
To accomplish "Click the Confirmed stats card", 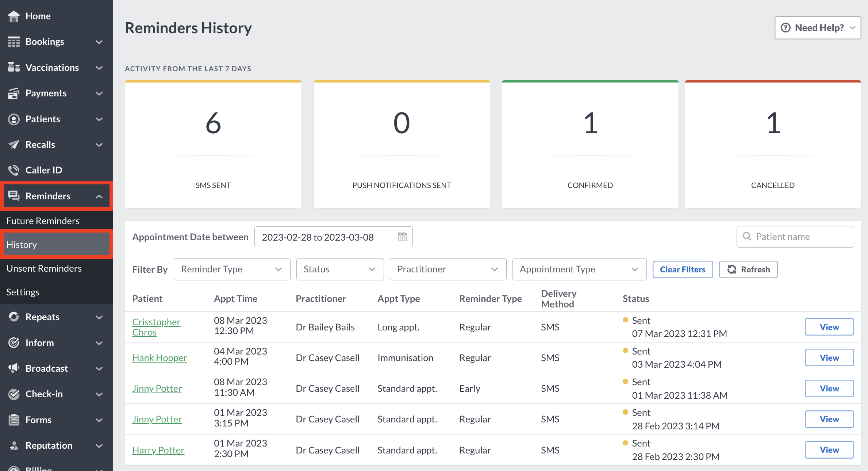I will [x=590, y=145].
